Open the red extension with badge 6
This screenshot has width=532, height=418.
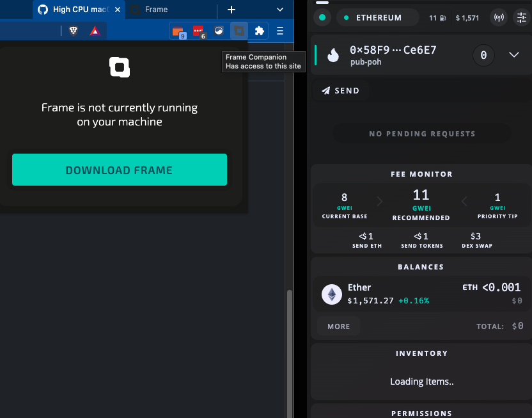pyautogui.click(x=198, y=31)
